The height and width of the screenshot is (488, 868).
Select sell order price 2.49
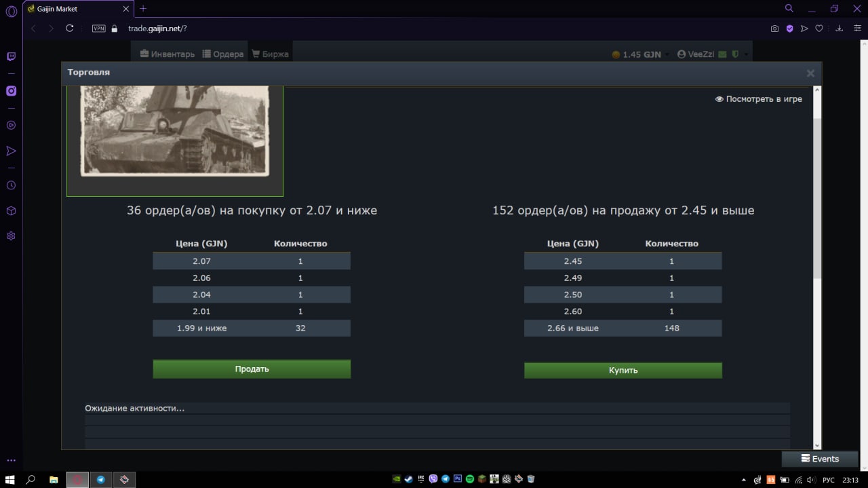[623, 278]
